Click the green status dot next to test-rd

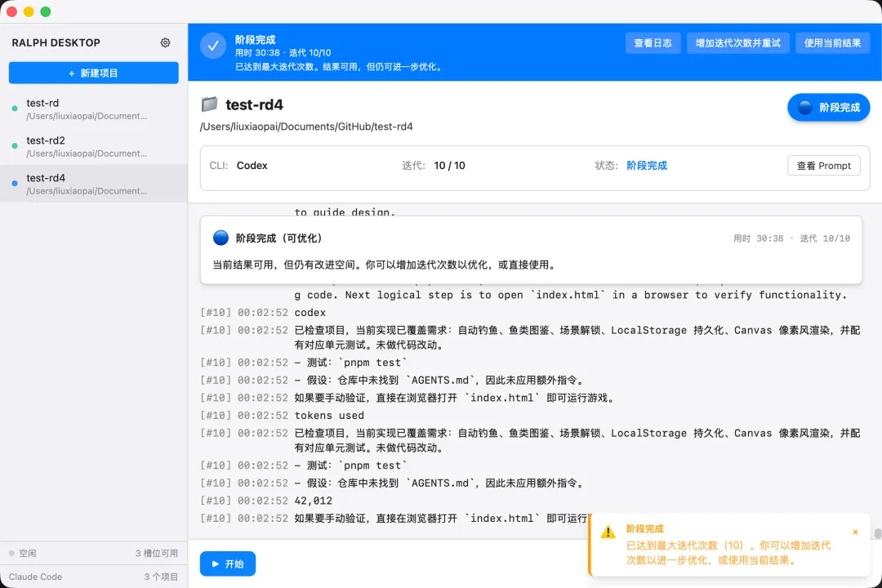coord(16,107)
